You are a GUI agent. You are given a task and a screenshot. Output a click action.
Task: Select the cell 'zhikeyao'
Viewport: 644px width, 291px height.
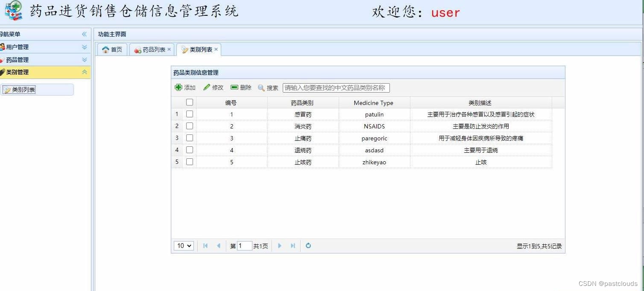374,162
